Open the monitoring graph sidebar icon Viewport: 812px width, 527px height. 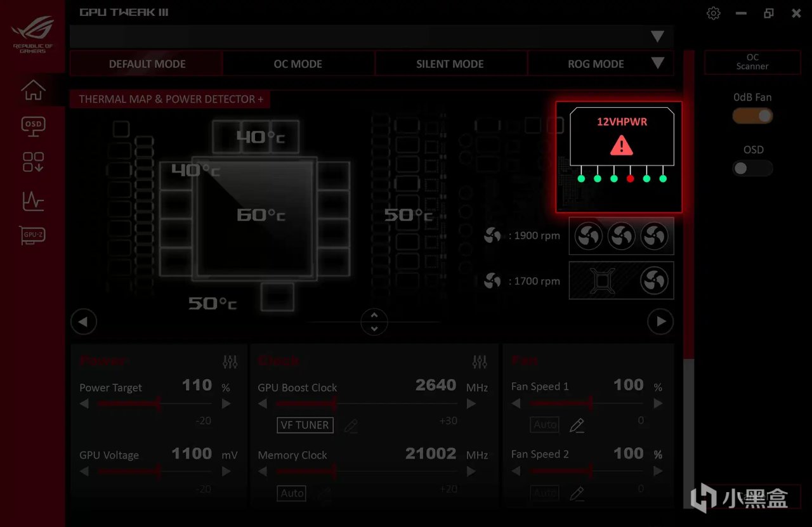pos(33,200)
